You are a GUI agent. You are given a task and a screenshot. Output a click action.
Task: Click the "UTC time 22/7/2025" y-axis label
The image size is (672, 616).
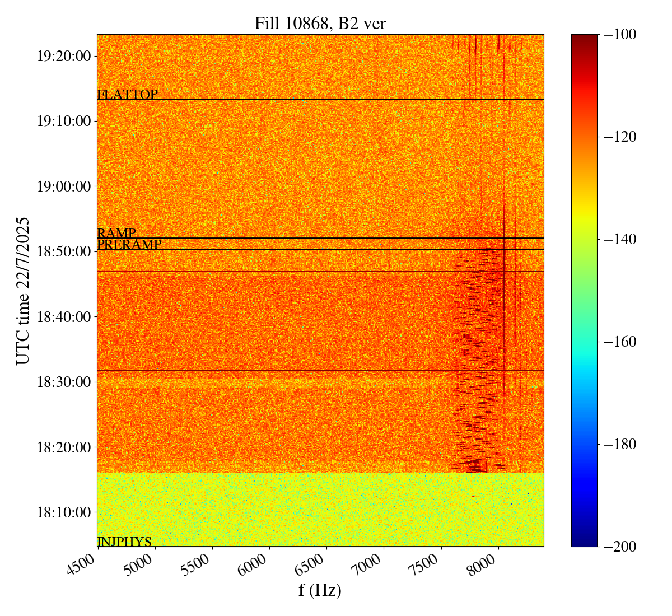coord(23,290)
